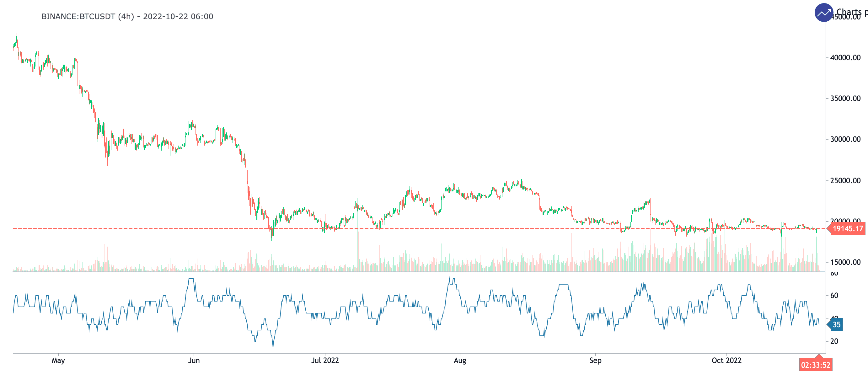
Task: Click the 20 level on RSI axis
Action: pyautogui.click(x=834, y=341)
